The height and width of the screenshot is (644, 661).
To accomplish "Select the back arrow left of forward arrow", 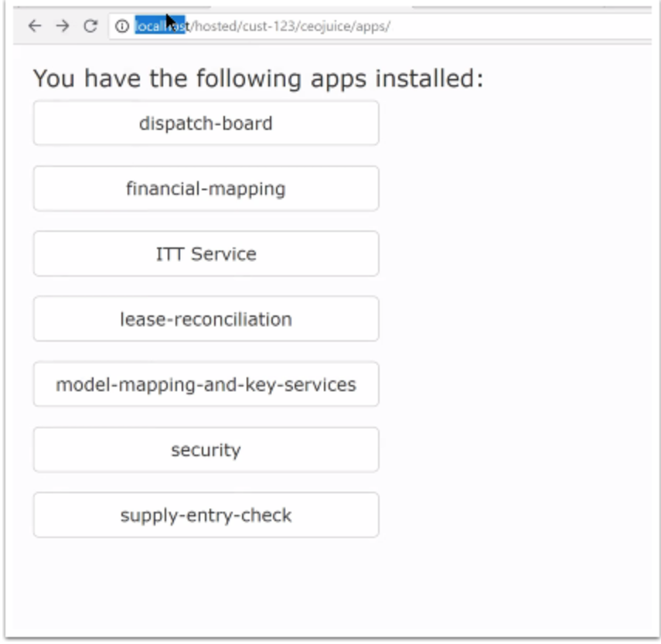I will click(34, 25).
